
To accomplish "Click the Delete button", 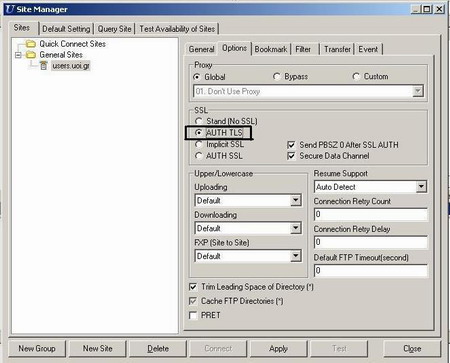I will [158, 349].
